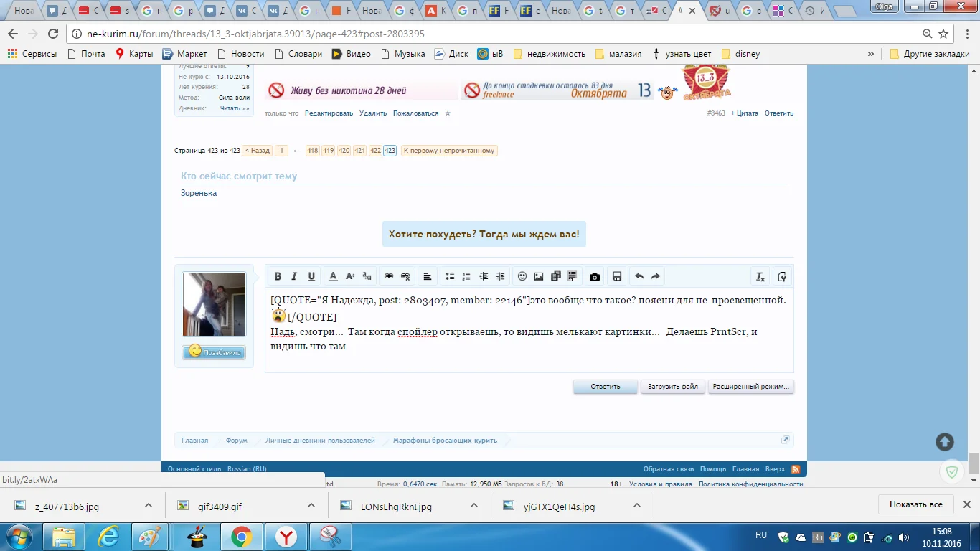Open the font size dropdown in editor

coord(350,276)
